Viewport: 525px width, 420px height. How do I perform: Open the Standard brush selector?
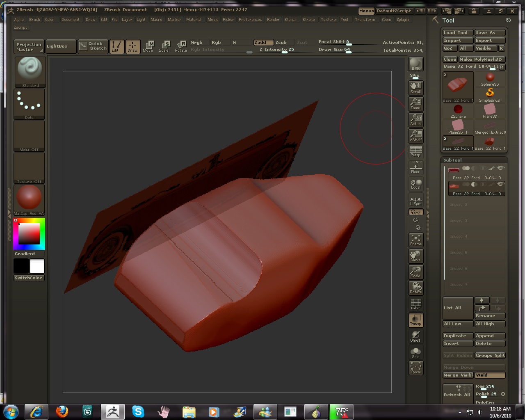(x=30, y=72)
